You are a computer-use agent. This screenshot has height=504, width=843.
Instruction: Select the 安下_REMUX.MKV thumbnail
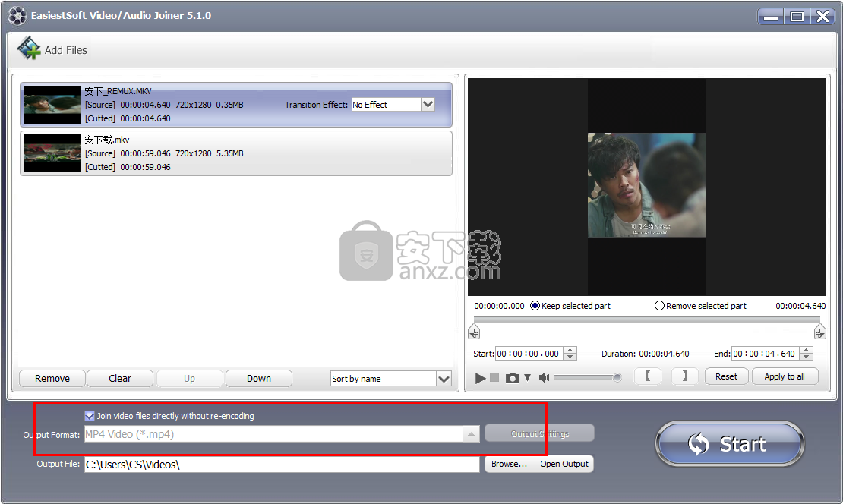pyautogui.click(x=52, y=105)
